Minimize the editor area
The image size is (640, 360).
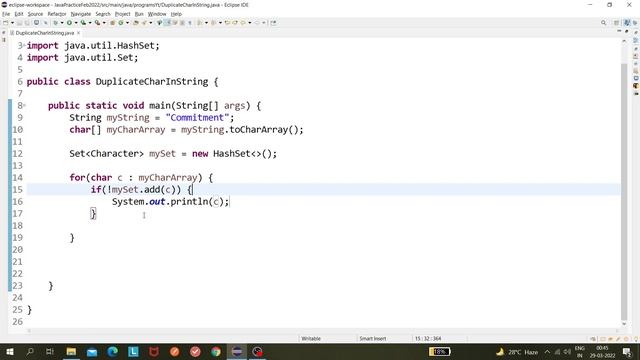click(619, 31)
